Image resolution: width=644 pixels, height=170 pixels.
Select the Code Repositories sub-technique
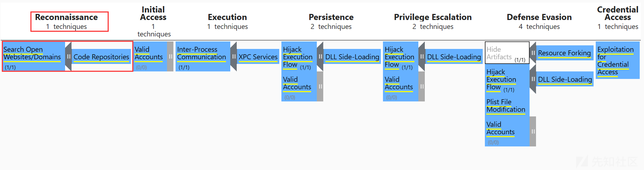point(101,57)
